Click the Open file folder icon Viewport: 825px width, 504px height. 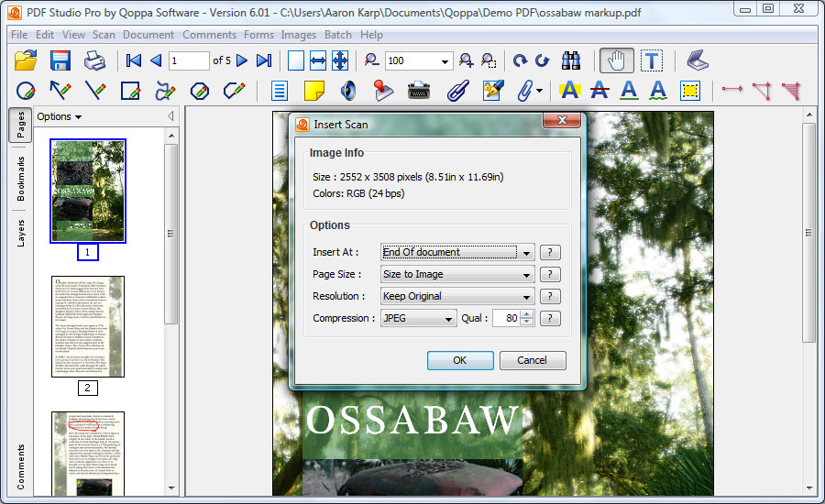[26, 60]
